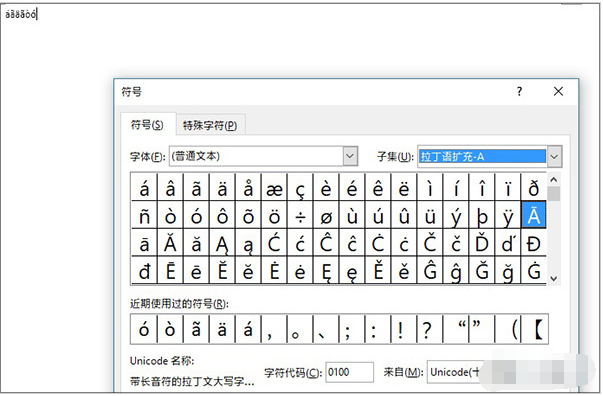Pick the Ġ symbol ending fourth row
This screenshot has width=603, height=396.
[x=533, y=271]
